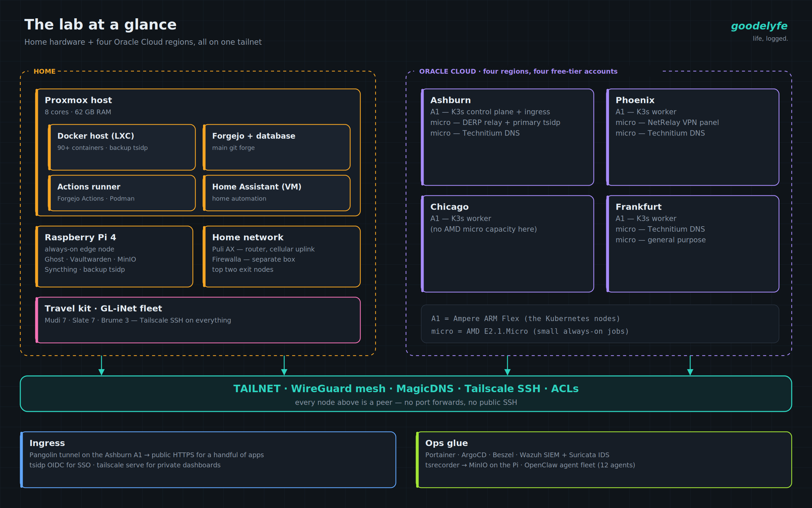Click 'Syncthing · backup tsidp' line
Image resolution: width=812 pixels, height=508 pixels.
[x=85, y=270]
